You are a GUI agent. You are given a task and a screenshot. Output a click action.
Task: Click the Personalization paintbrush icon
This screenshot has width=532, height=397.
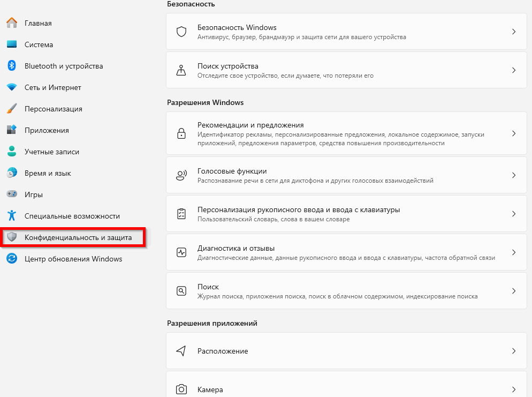(12, 109)
